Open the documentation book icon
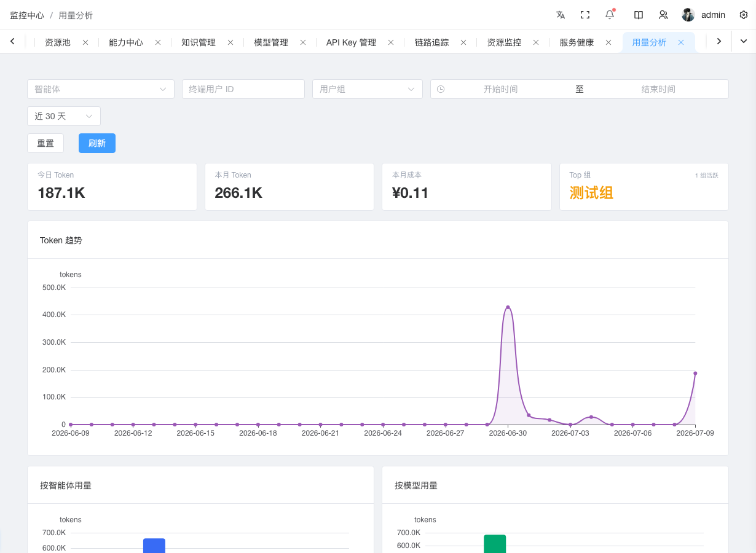Image resolution: width=756 pixels, height=553 pixels. coord(639,15)
